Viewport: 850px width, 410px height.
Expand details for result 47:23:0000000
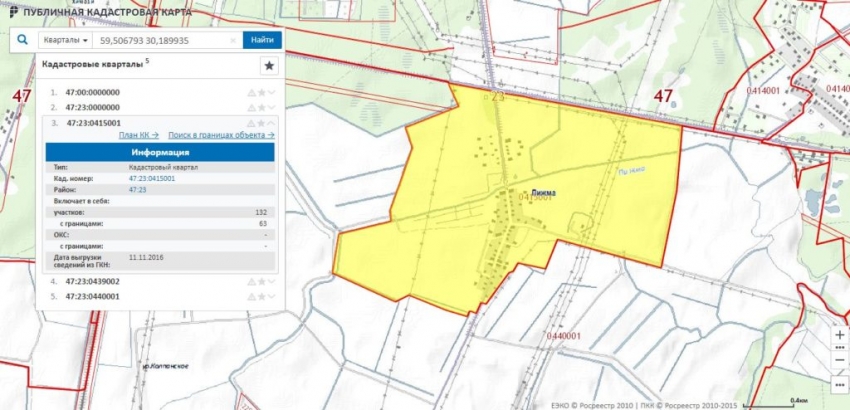point(271,107)
